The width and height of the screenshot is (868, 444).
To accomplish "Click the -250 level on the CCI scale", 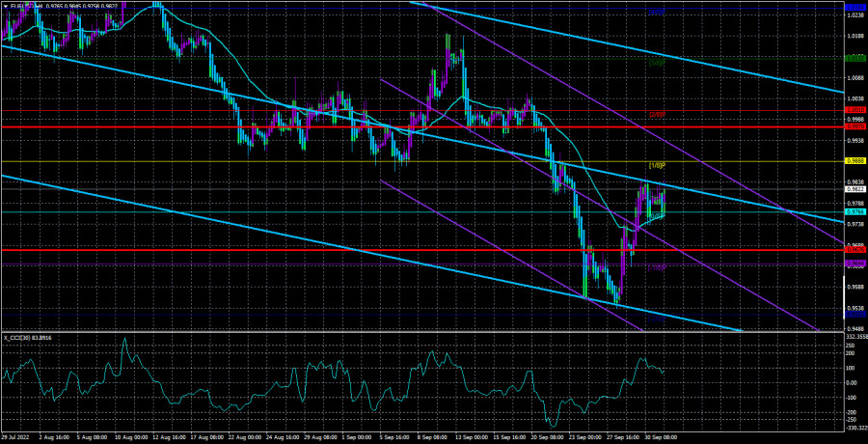I will (852, 420).
